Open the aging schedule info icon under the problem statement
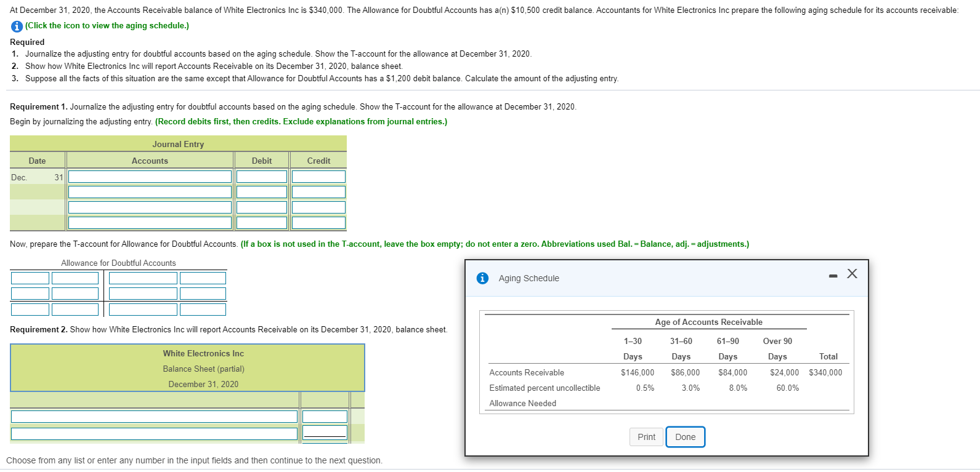This screenshot has width=980, height=472. tap(17, 26)
